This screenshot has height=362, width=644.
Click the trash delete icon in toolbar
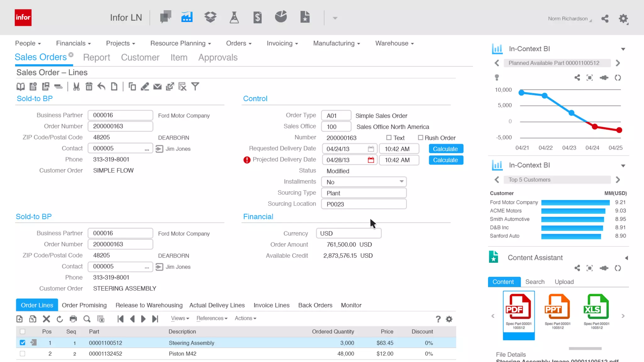click(x=89, y=86)
